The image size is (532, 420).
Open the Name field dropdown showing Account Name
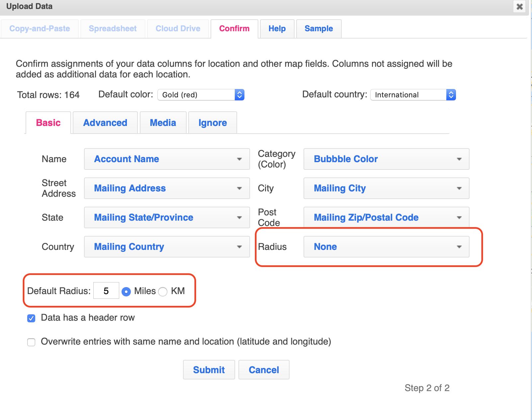166,159
